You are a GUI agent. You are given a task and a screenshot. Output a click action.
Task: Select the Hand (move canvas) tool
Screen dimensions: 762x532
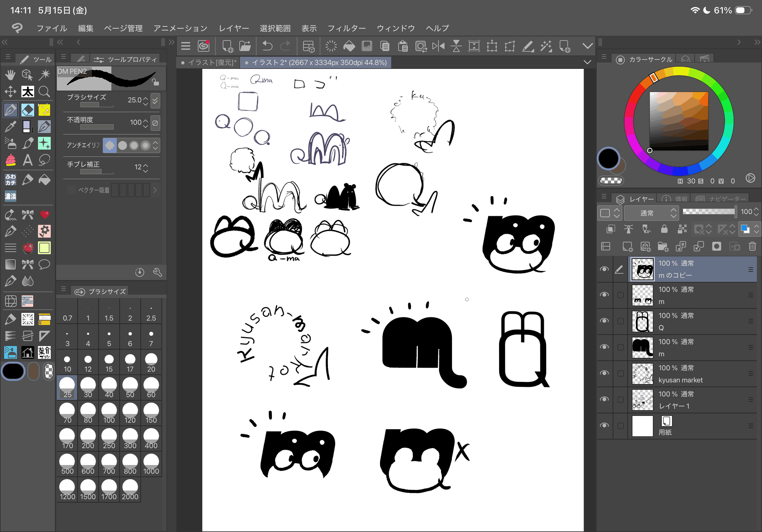10,75
